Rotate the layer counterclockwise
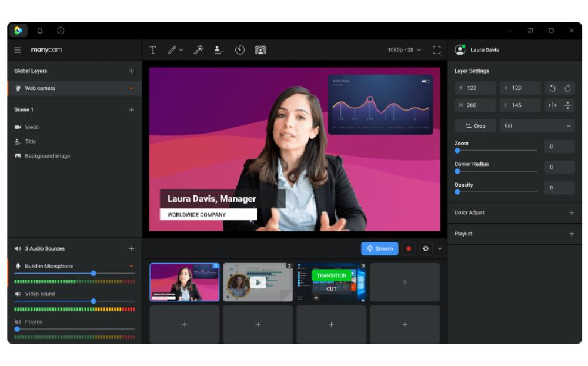Viewport: 588px width, 366px height. pos(552,88)
